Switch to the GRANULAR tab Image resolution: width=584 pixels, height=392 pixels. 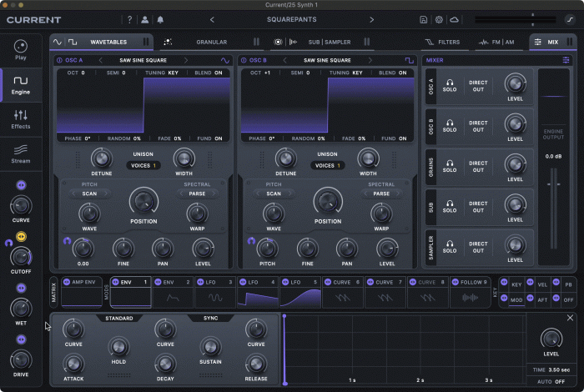tap(212, 42)
